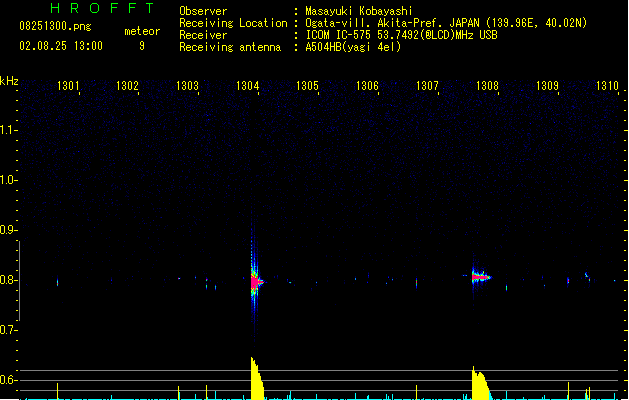Image resolution: width=629 pixels, height=400 pixels.
Task: Click the 'Observer' field label
Action: [x=203, y=11]
